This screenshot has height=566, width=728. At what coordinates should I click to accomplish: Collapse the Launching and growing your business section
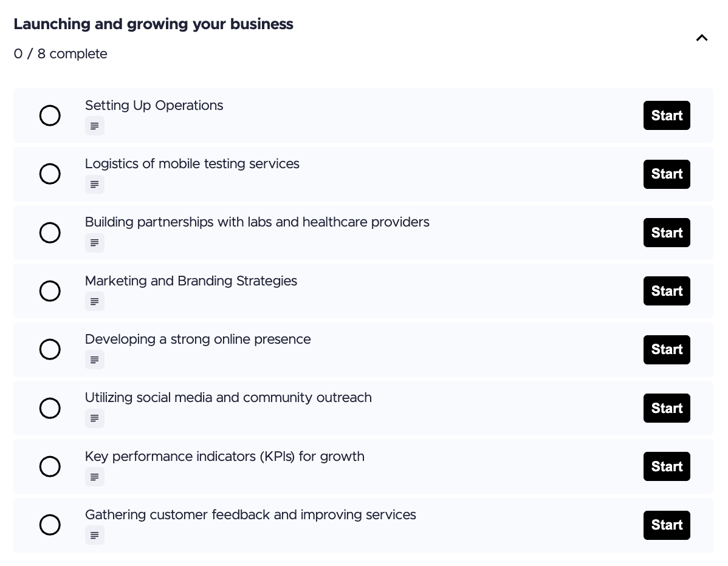[x=702, y=38]
